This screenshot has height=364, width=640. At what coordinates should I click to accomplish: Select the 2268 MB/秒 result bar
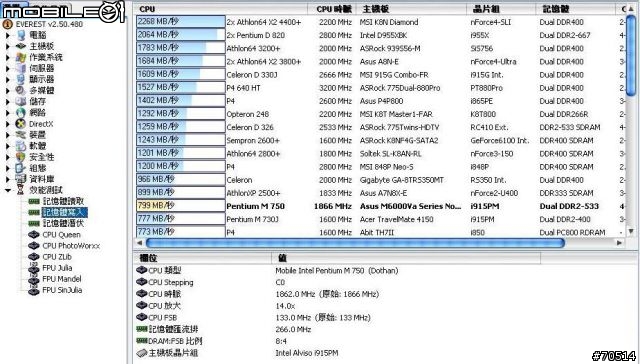point(180,22)
